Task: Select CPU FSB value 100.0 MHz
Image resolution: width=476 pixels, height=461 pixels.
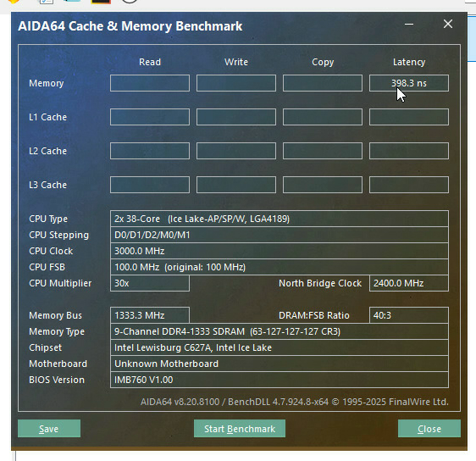Action: [x=280, y=267]
